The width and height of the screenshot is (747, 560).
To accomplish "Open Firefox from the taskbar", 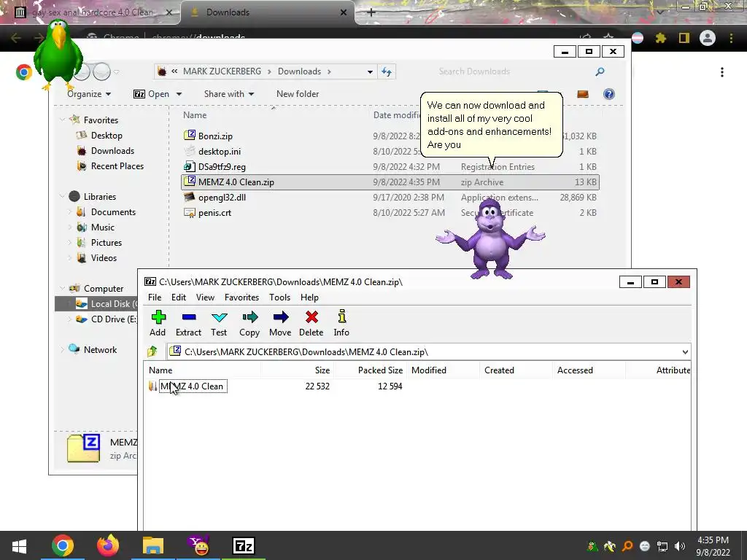I will coord(108,545).
